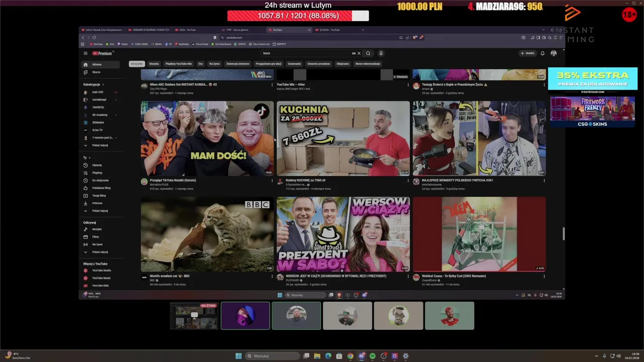Open Playlisty in the sidebar
The height and width of the screenshot is (362, 644).
pyautogui.click(x=101, y=172)
